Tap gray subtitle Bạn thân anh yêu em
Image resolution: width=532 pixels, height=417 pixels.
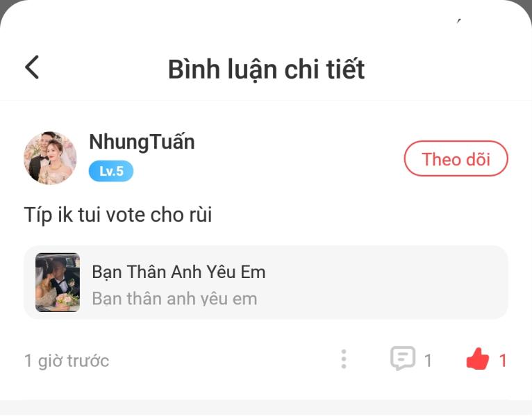(x=174, y=299)
